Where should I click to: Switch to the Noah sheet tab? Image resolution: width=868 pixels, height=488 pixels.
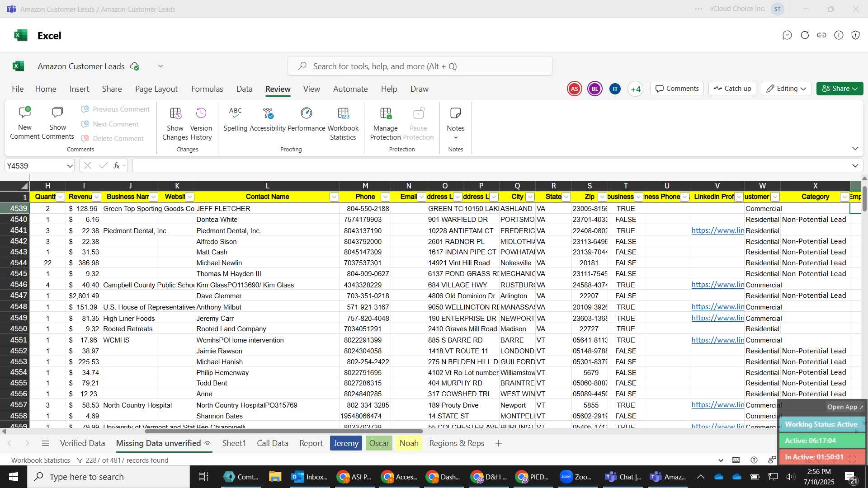coord(409,443)
